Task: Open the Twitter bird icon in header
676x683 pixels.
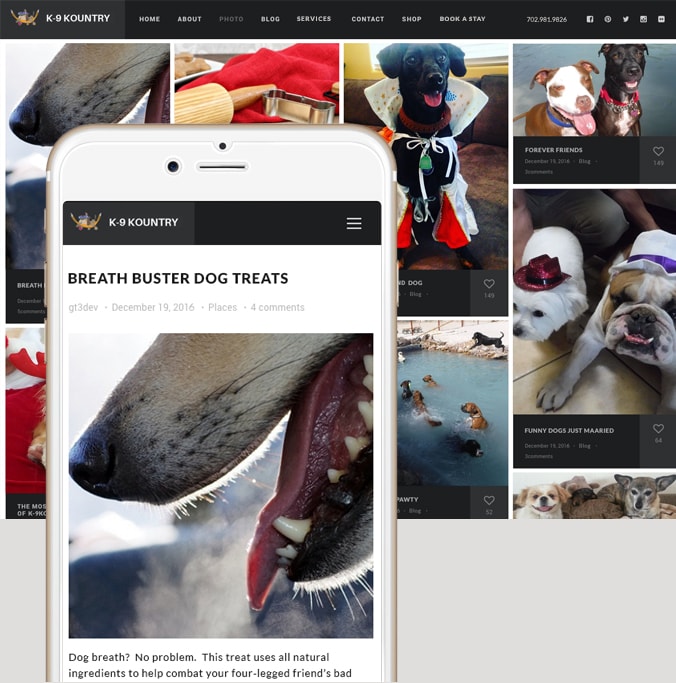Action: (x=625, y=19)
